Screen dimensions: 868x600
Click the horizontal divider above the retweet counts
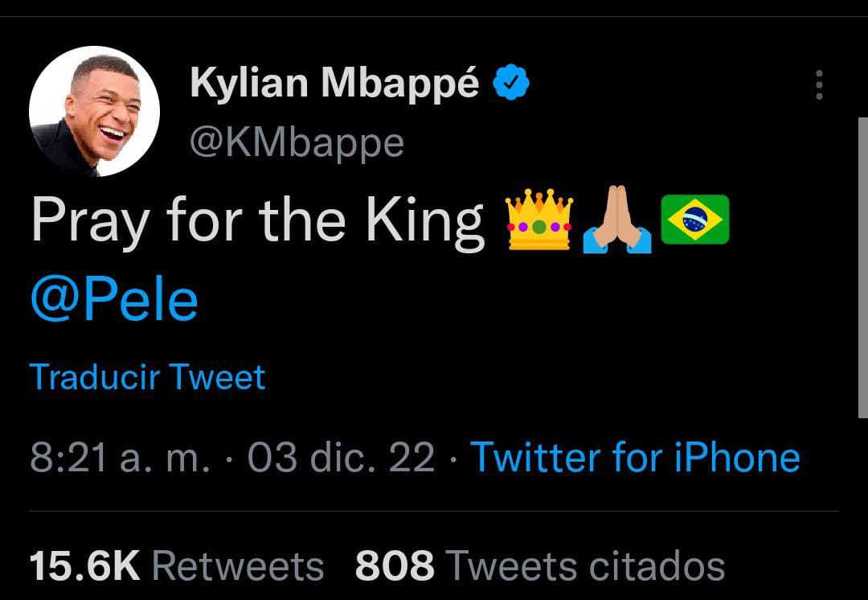[x=434, y=511]
